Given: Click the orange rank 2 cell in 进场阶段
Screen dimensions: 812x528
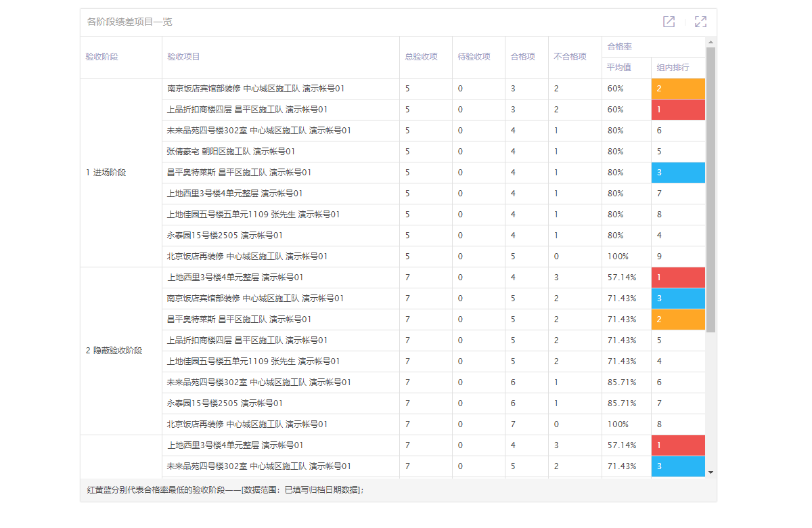Looking at the screenshot, I should coord(678,89).
